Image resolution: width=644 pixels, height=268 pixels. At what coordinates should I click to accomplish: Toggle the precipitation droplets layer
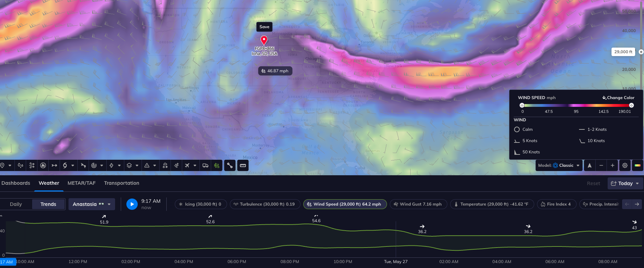tap(20, 165)
